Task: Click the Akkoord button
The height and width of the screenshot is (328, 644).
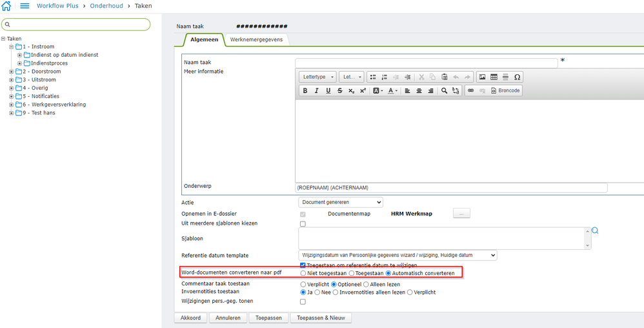Action: (190, 318)
